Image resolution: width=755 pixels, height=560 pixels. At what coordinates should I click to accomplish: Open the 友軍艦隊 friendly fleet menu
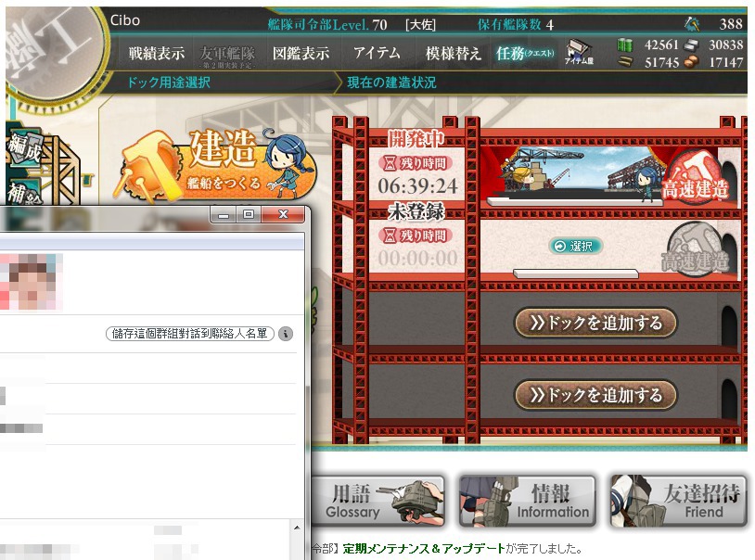coord(227,54)
